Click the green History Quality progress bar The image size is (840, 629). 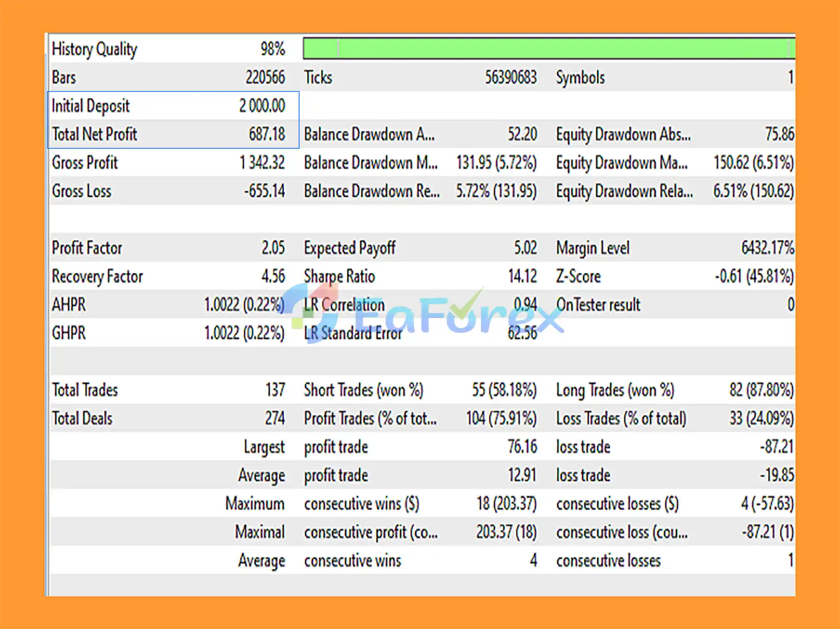pyautogui.click(x=549, y=49)
